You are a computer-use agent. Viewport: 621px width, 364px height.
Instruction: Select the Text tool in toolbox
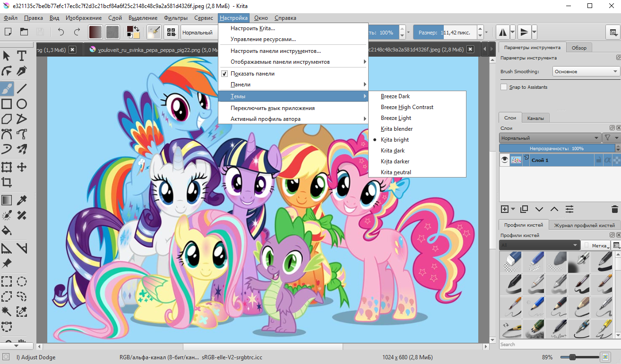pos(22,56)
